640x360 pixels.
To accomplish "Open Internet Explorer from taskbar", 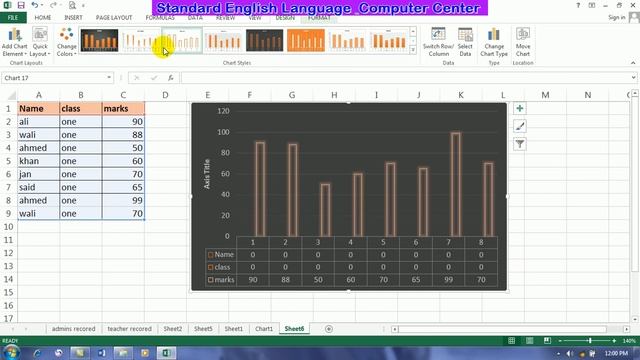I will (37, 353).
